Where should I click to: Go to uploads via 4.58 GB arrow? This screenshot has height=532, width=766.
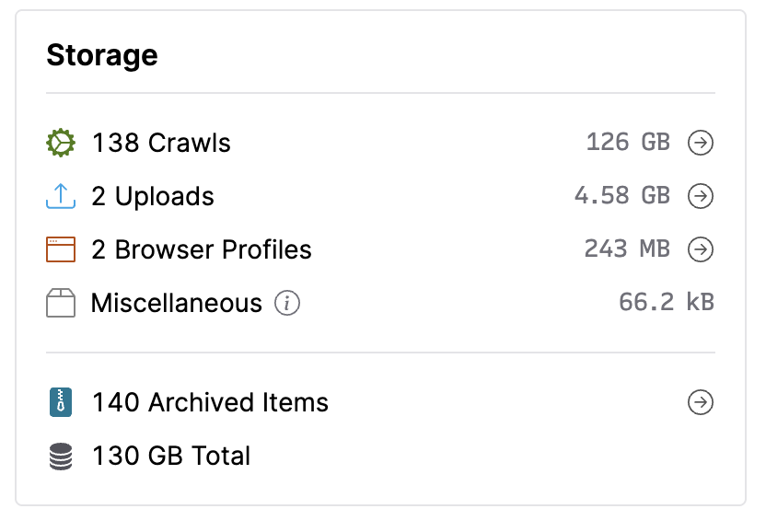[702, 197]
